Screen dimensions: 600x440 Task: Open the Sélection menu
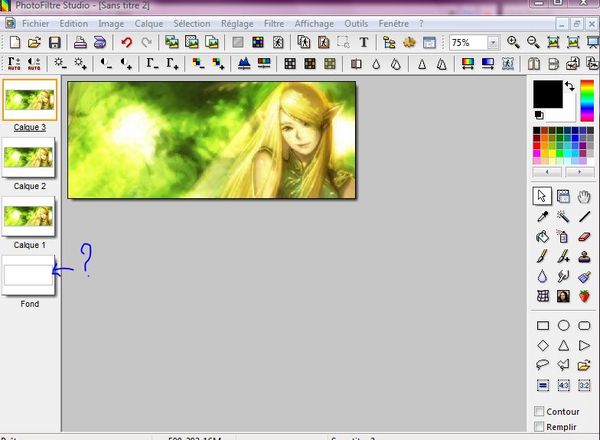(192, 24)
